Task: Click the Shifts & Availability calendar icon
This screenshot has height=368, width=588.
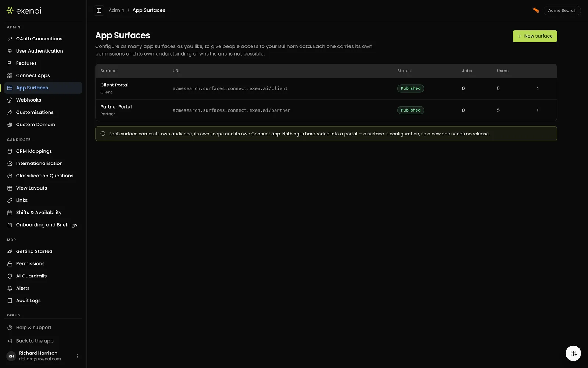Action: click(10, 213)
